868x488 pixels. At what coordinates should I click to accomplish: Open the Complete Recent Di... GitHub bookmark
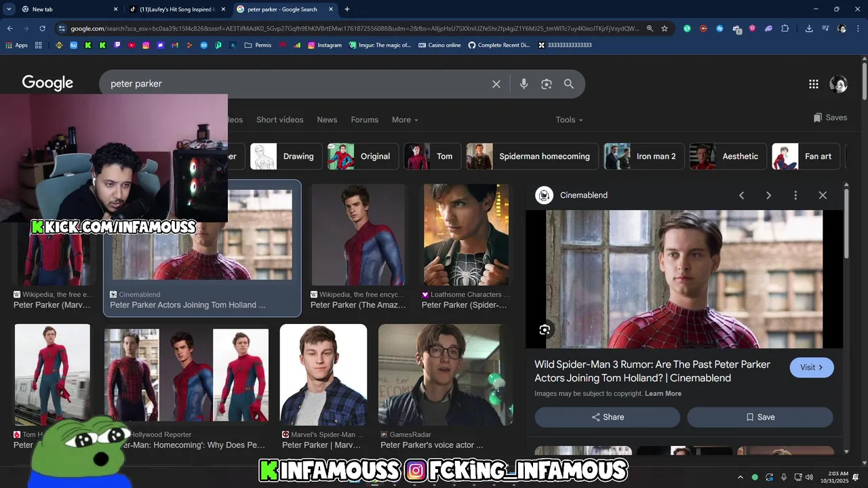(x=499, y=45)
